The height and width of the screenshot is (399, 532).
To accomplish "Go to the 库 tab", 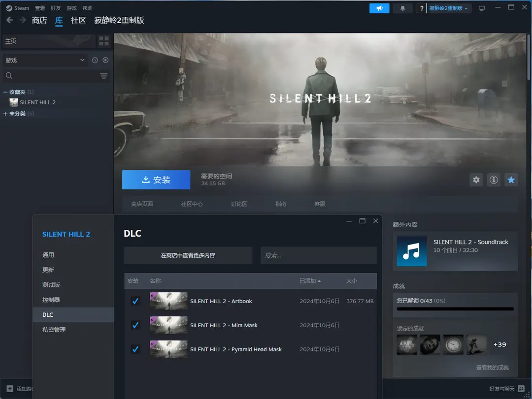I will tap(59, 20).
